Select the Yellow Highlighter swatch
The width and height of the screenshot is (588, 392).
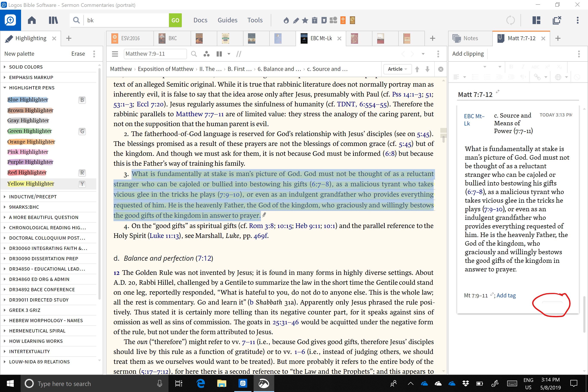(31, 184)
